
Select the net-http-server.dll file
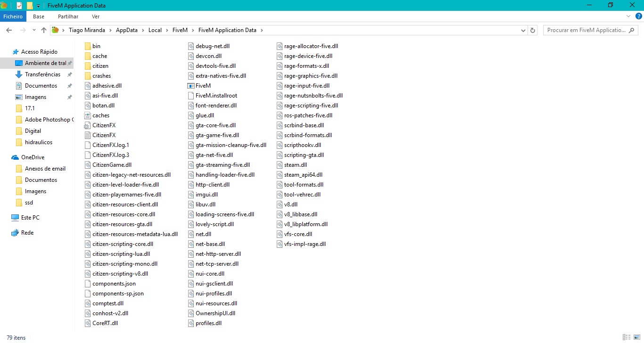coord(215,254)
